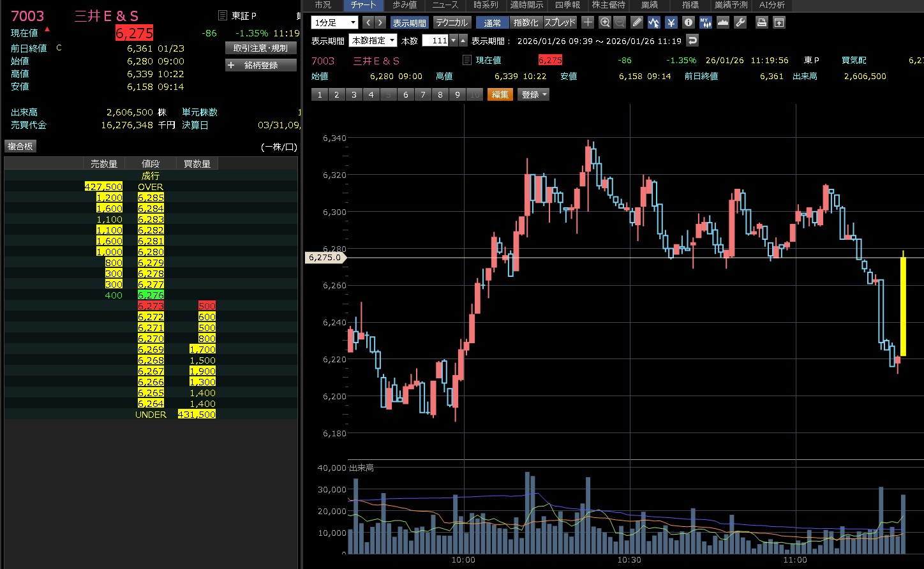Click the yen symbol toolbar icon
924x569 pixels.
[x=671, y=22]
